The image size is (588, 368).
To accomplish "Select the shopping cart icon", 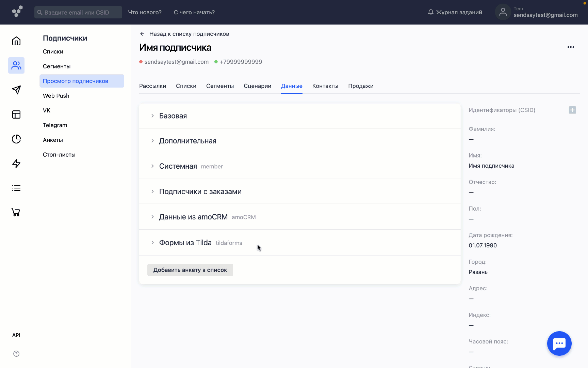I will 16,212.
